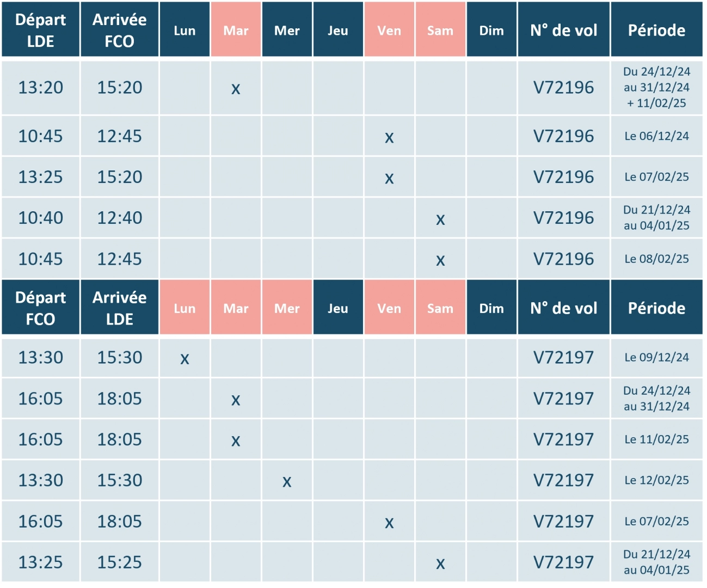The image size is (707, 588).
Task: Click the Saturday x mark for 10:40 flight
Action: coord(440,219)
